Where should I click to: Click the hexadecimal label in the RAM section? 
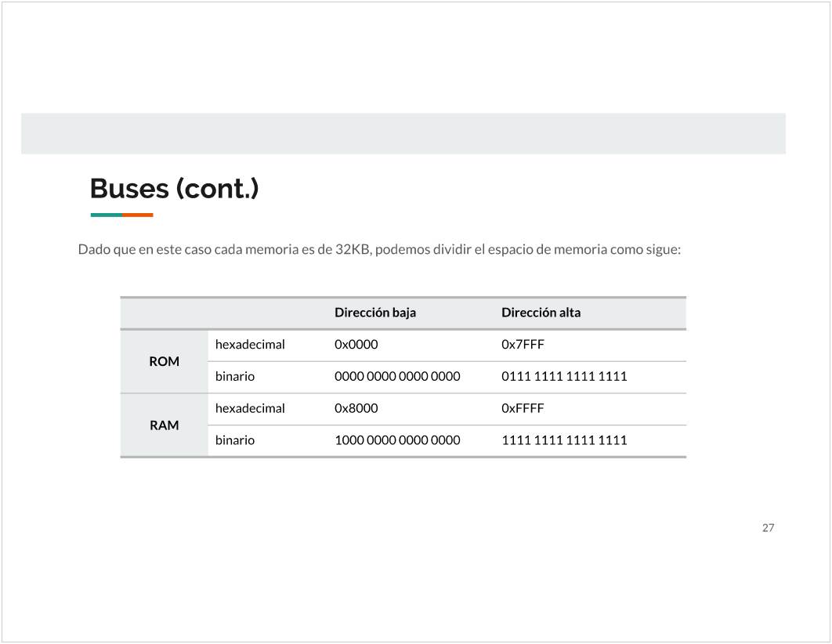pos(250,409)
